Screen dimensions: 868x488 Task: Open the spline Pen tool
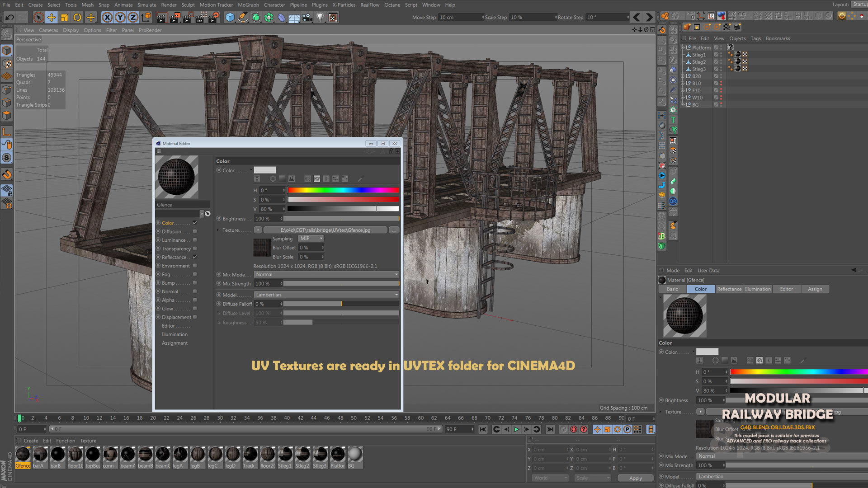click(243, 17)
